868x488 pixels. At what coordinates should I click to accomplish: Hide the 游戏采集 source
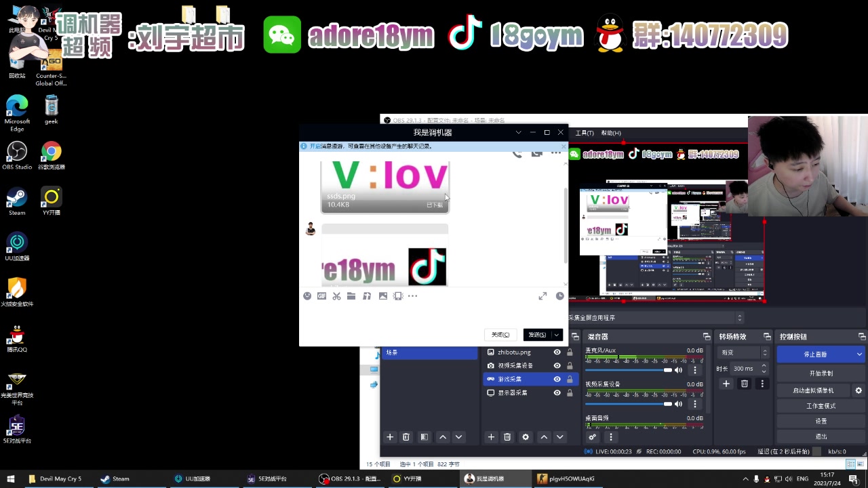click(x=557, y=380)
